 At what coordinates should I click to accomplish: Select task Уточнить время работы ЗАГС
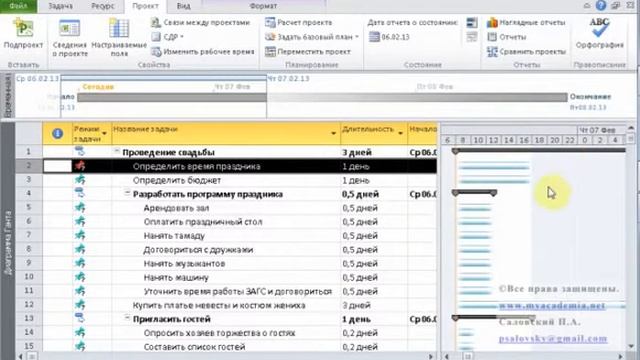(238, 291)
